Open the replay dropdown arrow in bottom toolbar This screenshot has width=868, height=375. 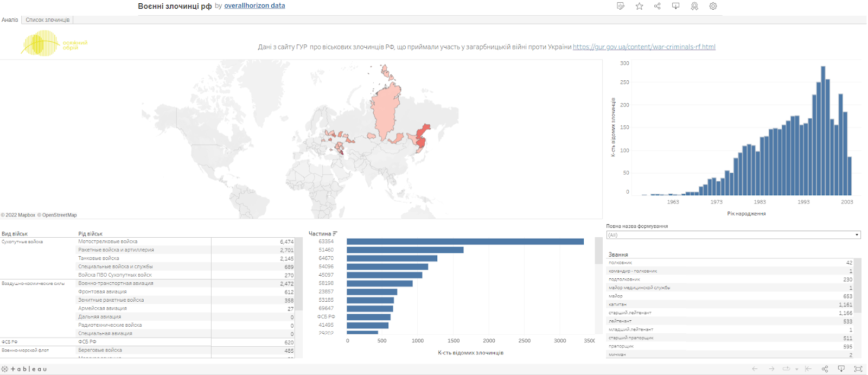(x=796, y=370)
